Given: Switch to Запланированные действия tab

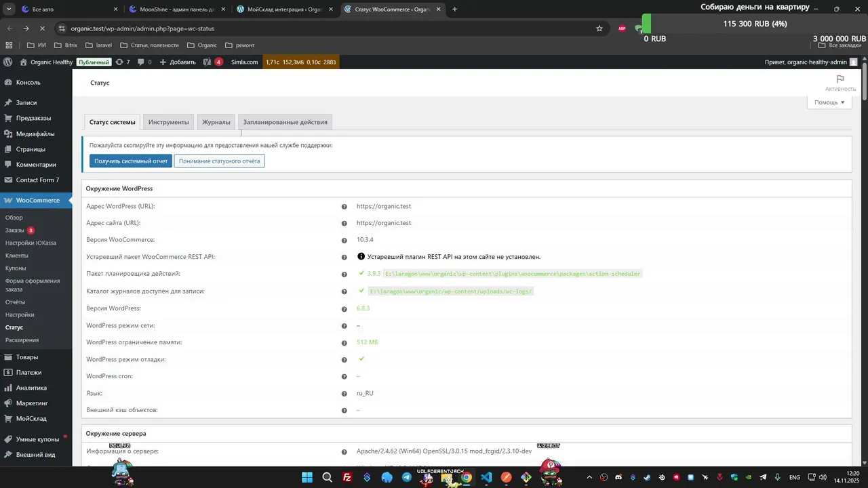Looking at the screenshot, I should [285, 122].
